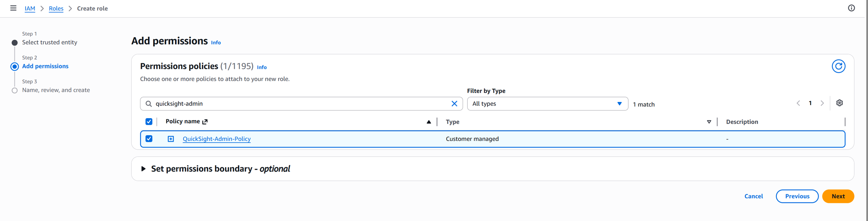Expand QuickSight-Admin-Policy details plus icon

(171, 139)
